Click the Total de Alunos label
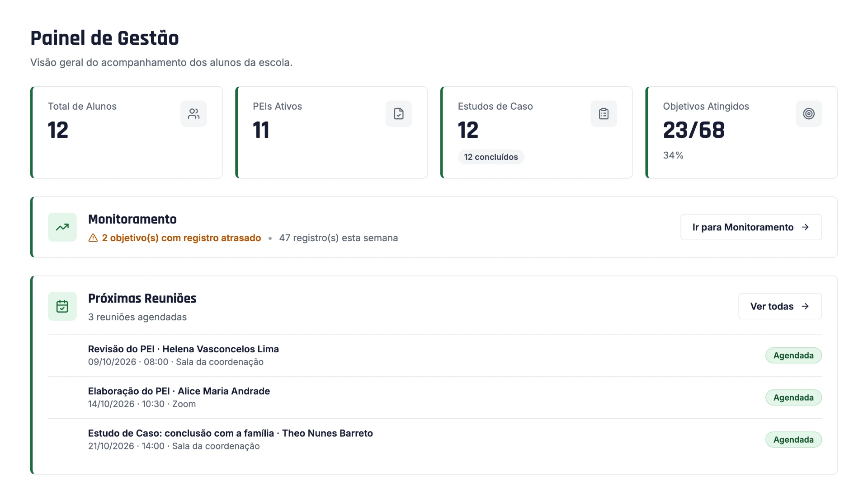The height and width of the screenshot is (500, 868). click(x=82, y=107)
